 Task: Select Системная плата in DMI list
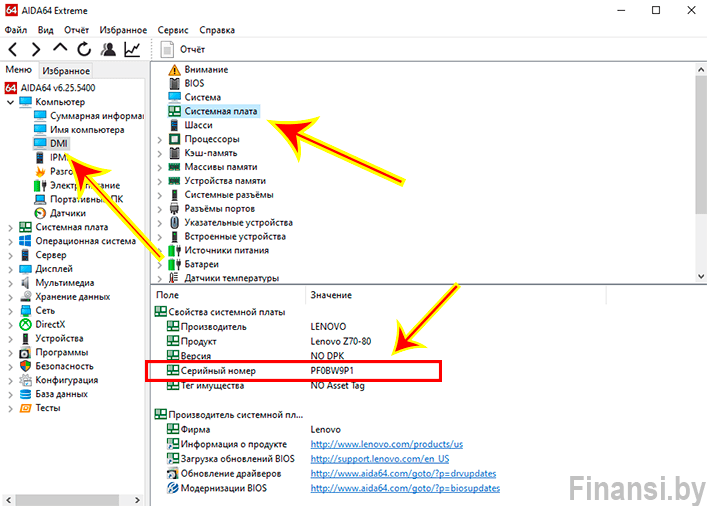(213, 111)
